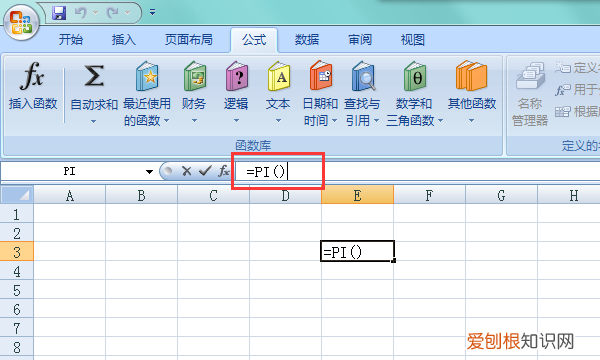Open 数学和三角函数 book icon

click(415, 76)
